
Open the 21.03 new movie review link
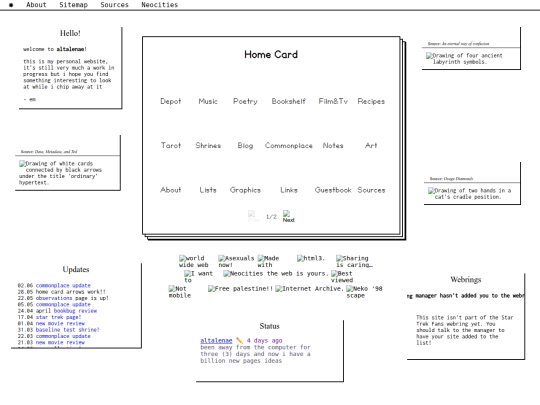pyautogui.click(x=60, y=343)
